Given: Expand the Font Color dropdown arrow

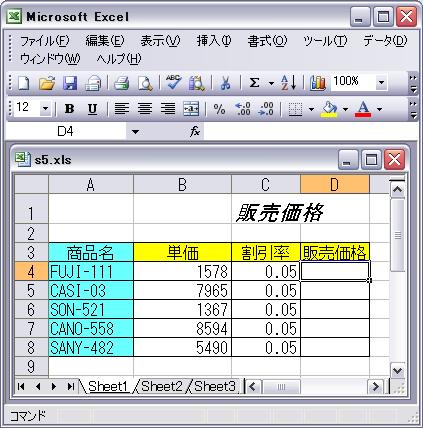Looking at the screenshot, I should pos(379,109).
